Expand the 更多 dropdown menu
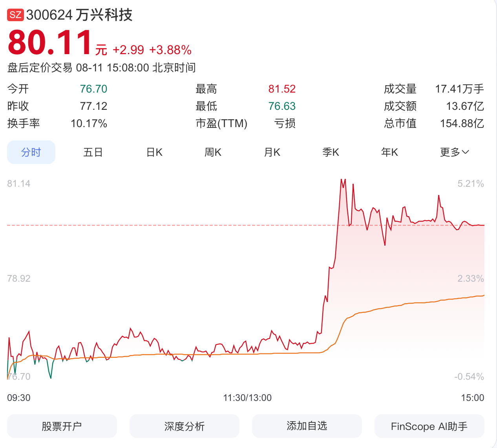This screenshot has height=448, width=497. pos(455,152)
